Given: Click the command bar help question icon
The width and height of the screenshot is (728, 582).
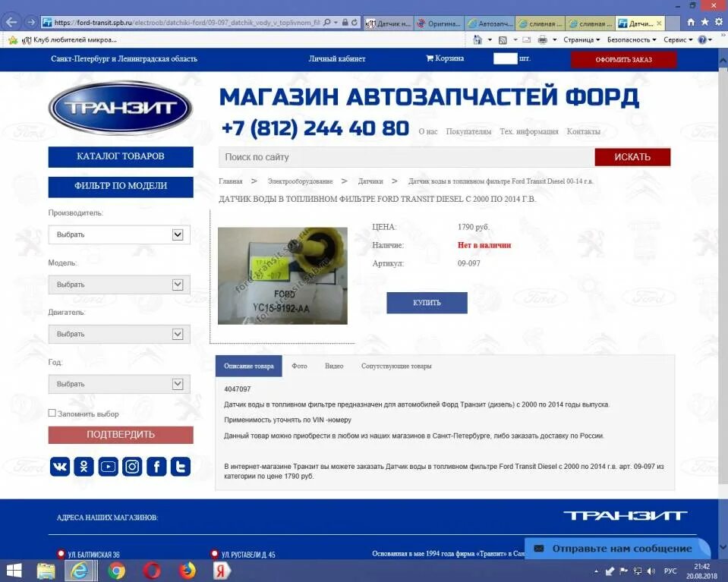Looking at the screenshot, I should pyautogui.click(x=702, y=40).
